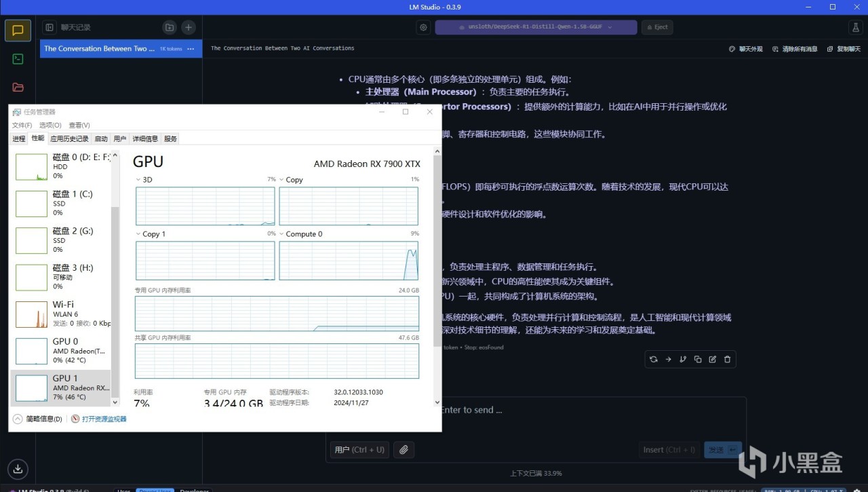Screen dimensions: 868x492
Task: Switch to 详细信息 tab in Task Manager
Action: tap(145, 138)
